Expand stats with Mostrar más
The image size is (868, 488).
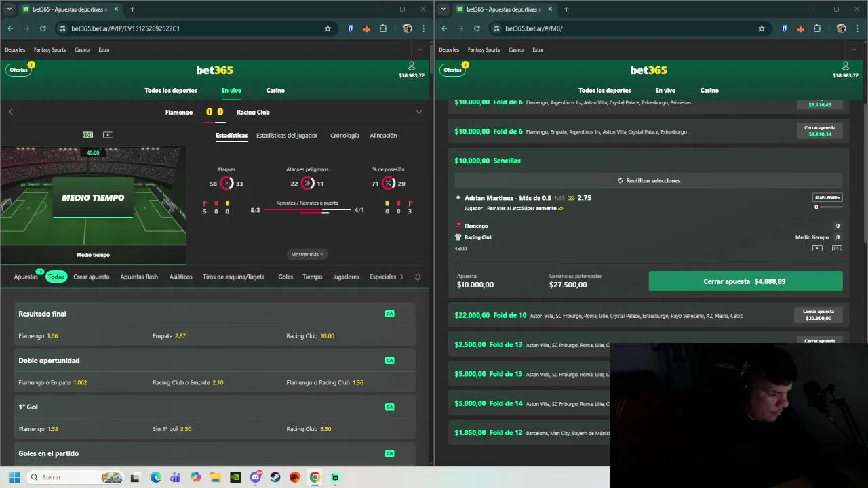tap(308, 254)
